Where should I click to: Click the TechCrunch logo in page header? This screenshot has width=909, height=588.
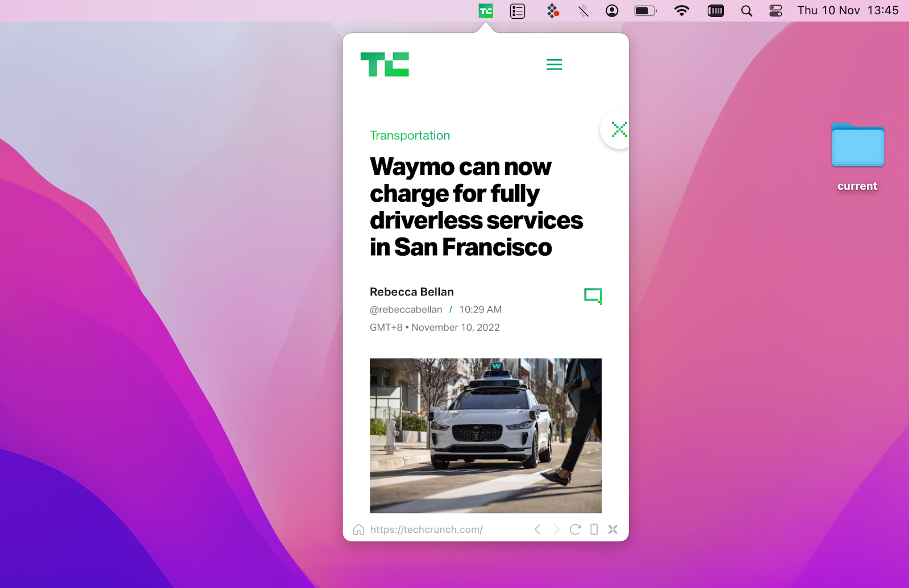(385, 64)
